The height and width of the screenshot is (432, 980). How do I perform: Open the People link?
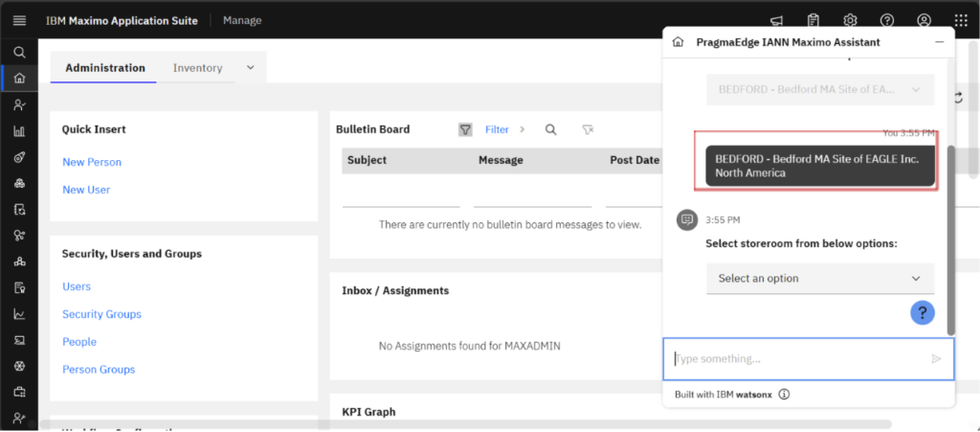click(x=79, y=341)
